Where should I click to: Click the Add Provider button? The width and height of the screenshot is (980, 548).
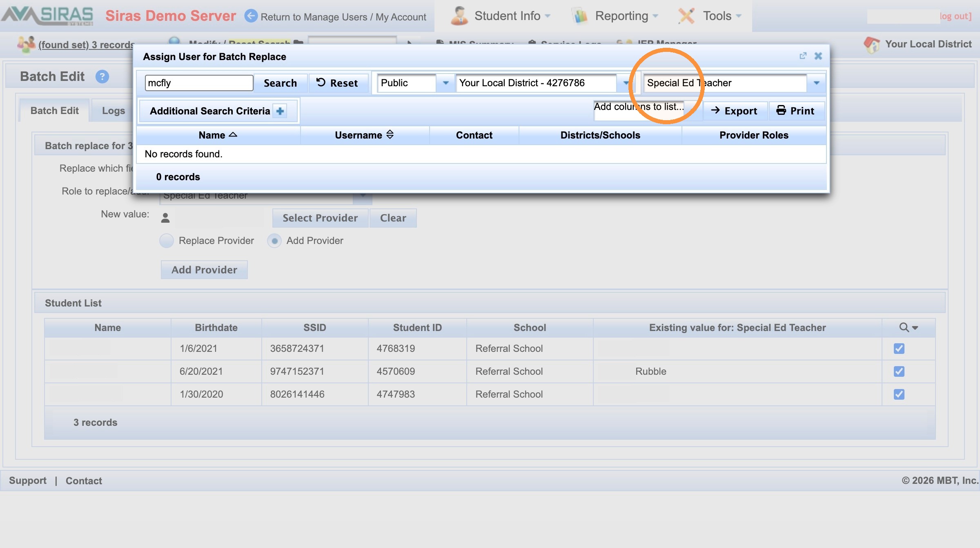(204, 270)
